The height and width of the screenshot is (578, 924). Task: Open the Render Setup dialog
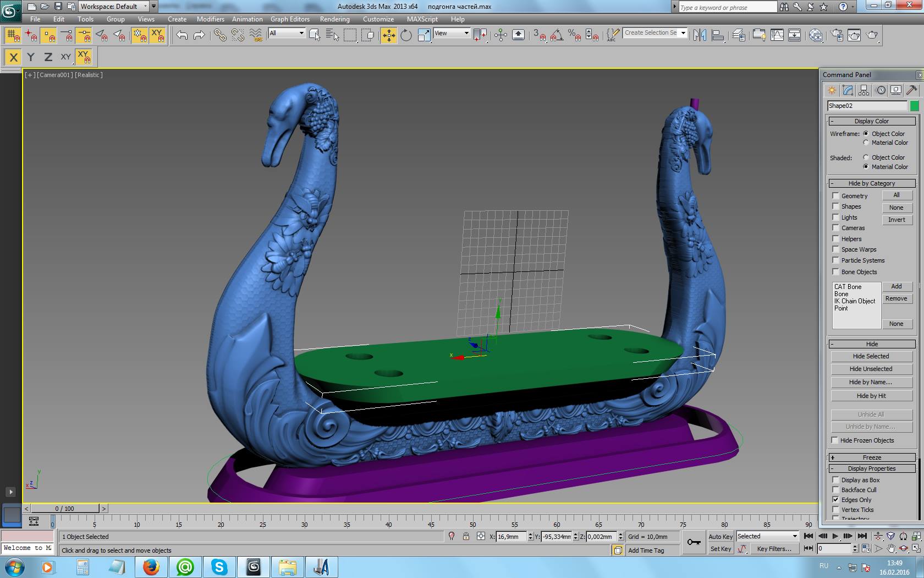(x=837, y=35)
